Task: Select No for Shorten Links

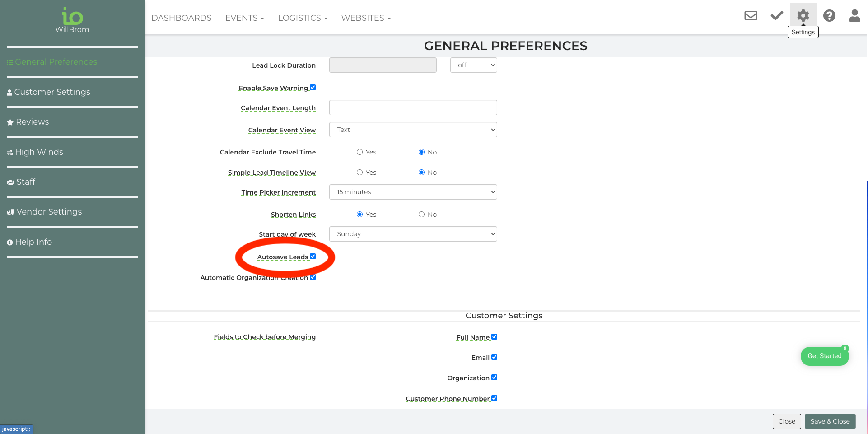Action: coord(421,215)
